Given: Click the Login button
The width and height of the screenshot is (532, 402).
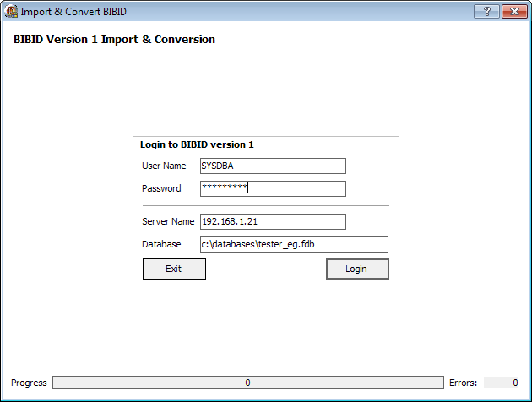Looking at the screenshot, I should click(357, 269).
